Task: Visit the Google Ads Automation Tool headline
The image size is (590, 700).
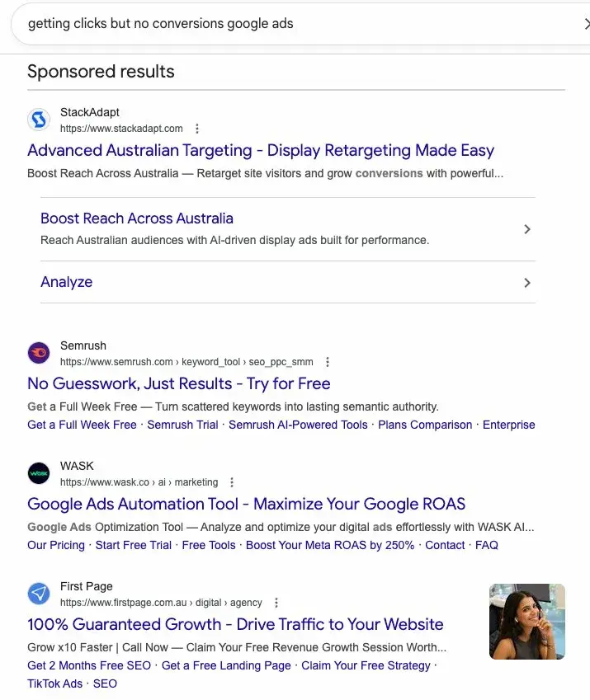Action: [x=246, y=504]
